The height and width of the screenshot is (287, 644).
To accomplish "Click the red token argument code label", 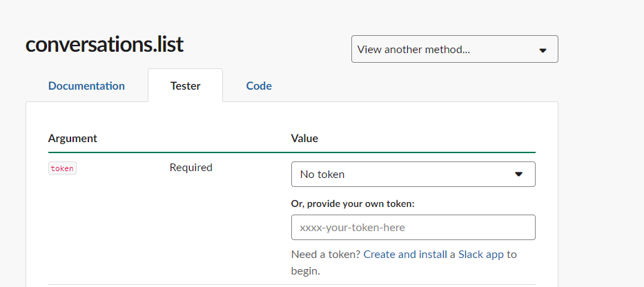I will point(62,168).
